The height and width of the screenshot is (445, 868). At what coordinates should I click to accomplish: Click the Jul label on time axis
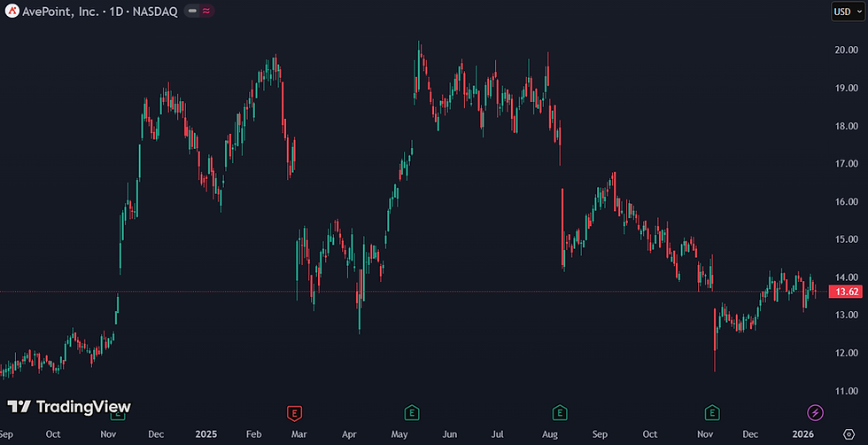point(498,433)
